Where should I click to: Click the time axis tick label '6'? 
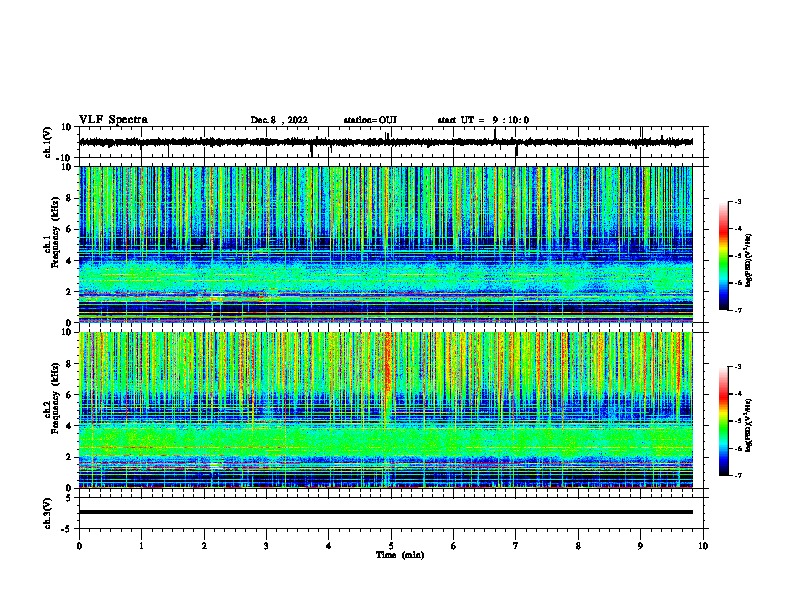pos(454,546)
